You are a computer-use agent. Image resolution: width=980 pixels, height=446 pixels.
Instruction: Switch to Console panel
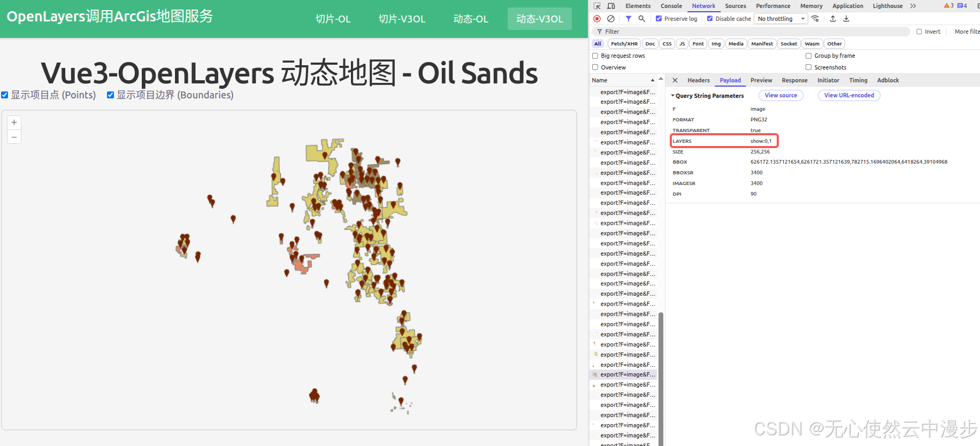click(x=671, y=6)
